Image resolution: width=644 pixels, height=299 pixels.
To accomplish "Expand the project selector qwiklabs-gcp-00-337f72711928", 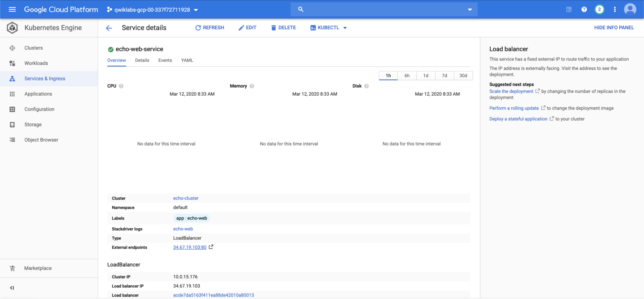I will 153,10.
